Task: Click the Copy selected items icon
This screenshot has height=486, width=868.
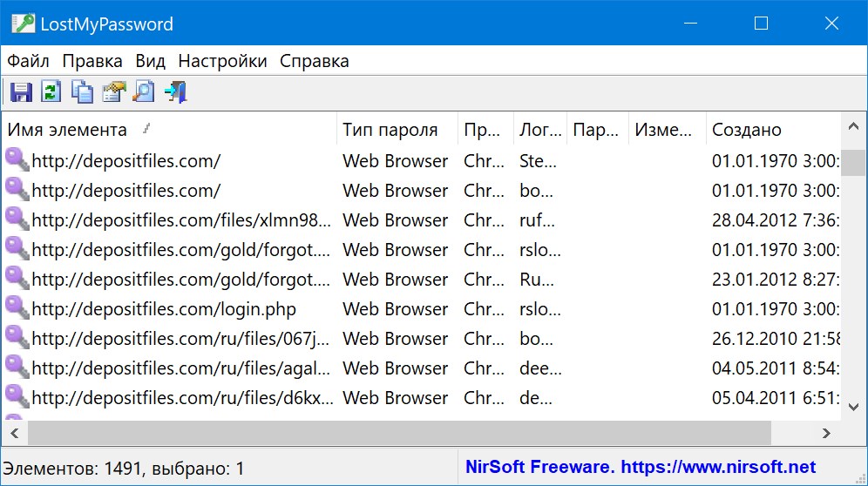Action: tap(82, 91)
